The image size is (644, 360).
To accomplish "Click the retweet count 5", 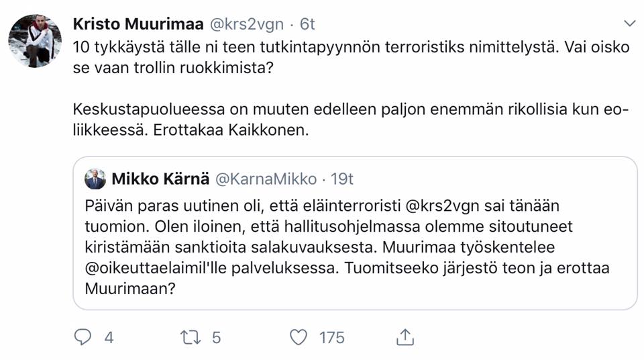I will [x=217, y=338].
